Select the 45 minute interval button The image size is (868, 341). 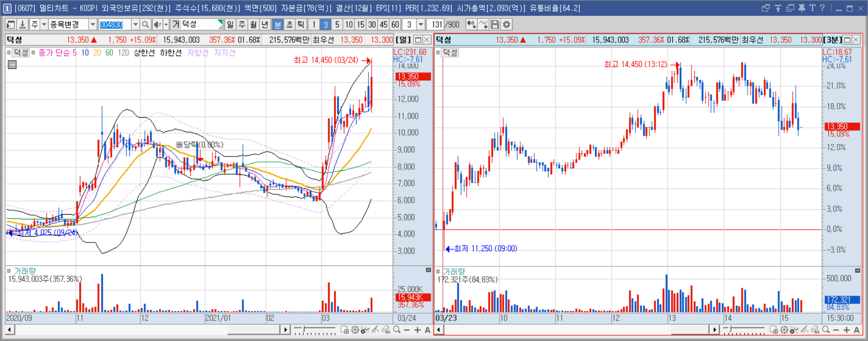pos(384,24)
